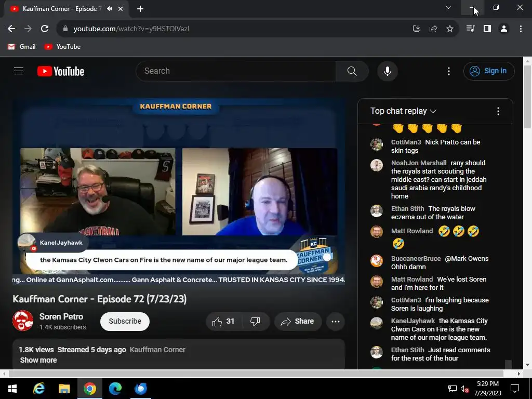Click Ethan Stith's eczema chat message

(x=433, y=212)
